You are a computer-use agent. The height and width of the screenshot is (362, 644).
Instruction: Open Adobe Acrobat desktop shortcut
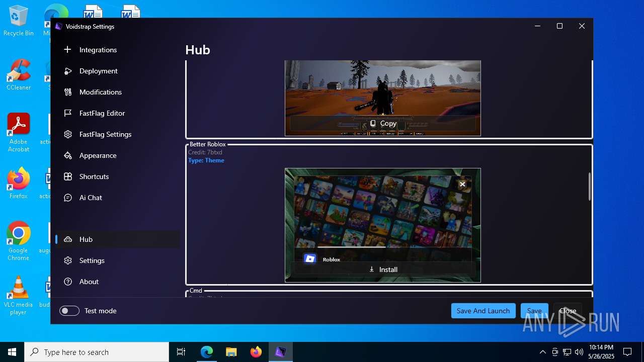tap(19, 133)
